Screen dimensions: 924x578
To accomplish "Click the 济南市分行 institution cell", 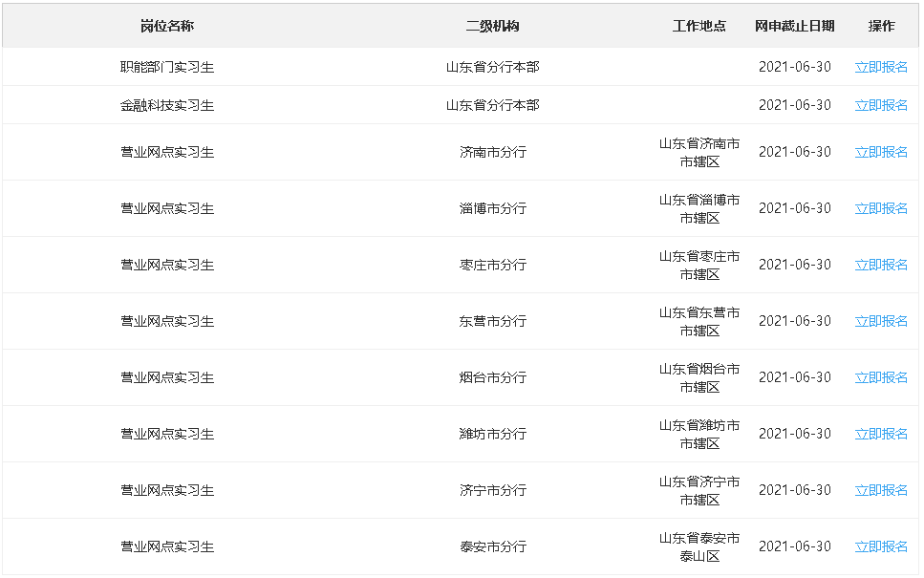I will (x=492, y=152).
